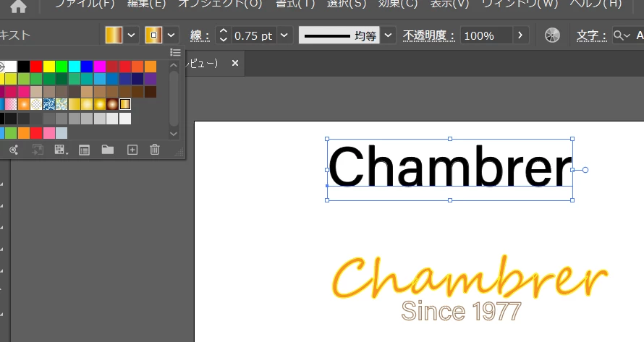This screenshot has height=342, width=644.
Task: Select the magenta swatch
Action: [100, 66]
